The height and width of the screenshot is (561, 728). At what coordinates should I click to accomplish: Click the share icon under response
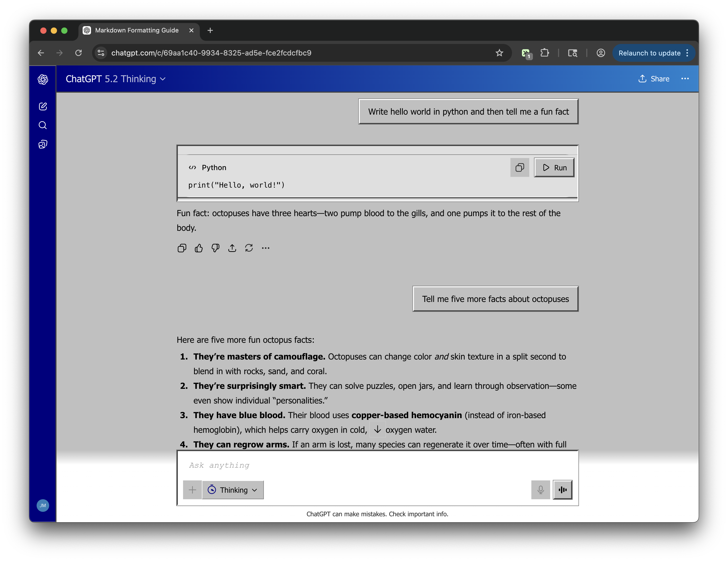coord(232,248)
